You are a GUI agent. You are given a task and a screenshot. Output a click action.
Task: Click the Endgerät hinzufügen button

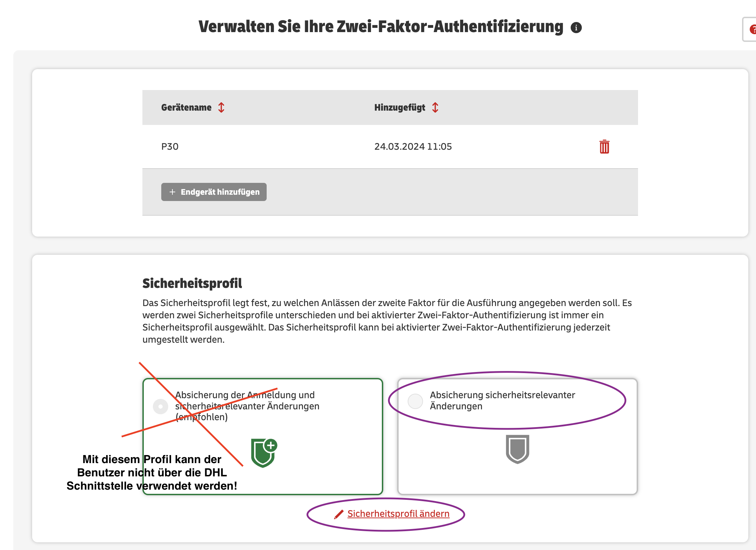click(213, 191)
